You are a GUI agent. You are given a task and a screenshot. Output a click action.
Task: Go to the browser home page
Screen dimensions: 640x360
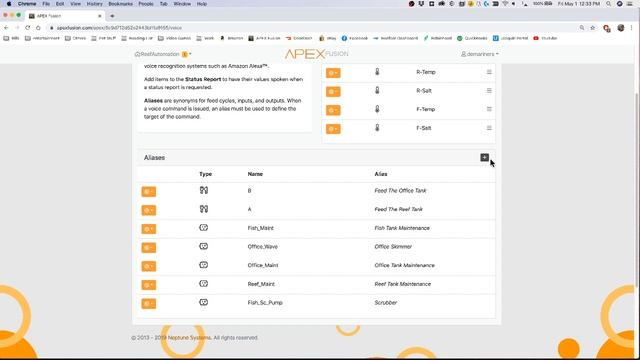(x=38, y=28)
